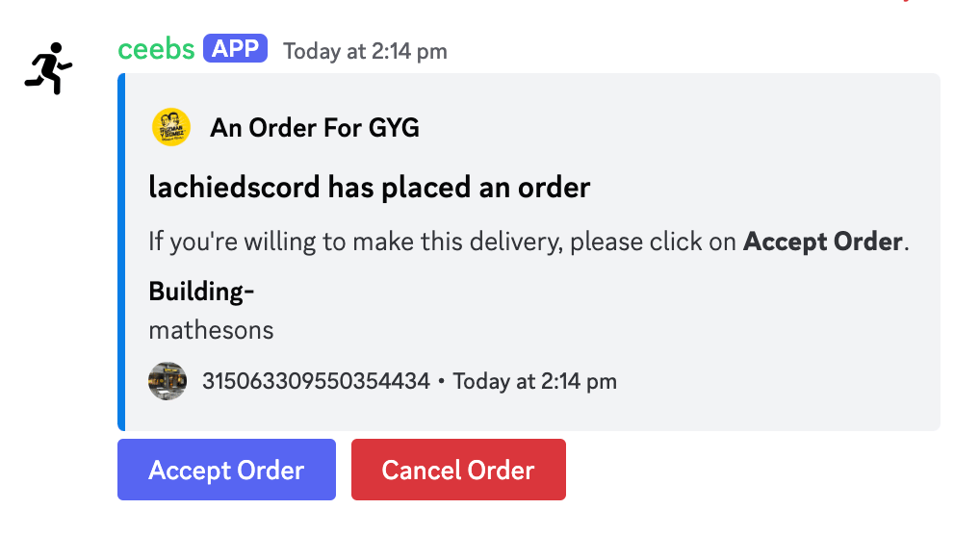Click the purple APP badge
Viewport: 980px width, 535px height.
tap(235, 49)
